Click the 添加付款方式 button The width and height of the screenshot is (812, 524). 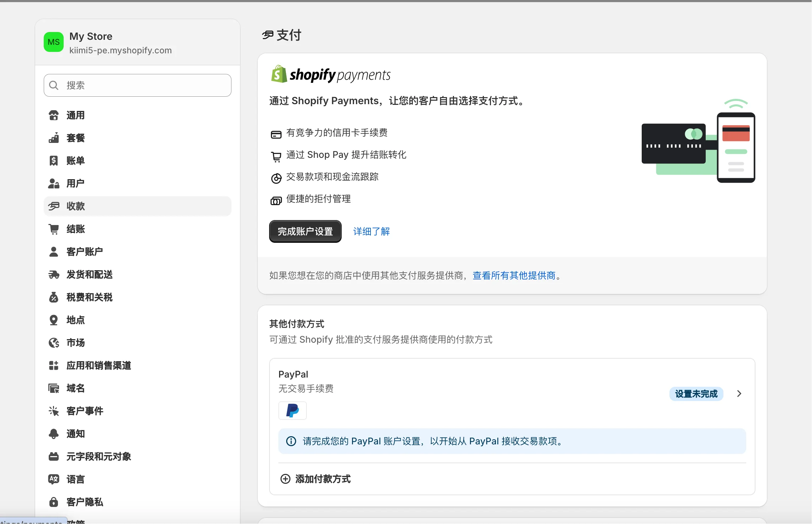pos(316,479)
